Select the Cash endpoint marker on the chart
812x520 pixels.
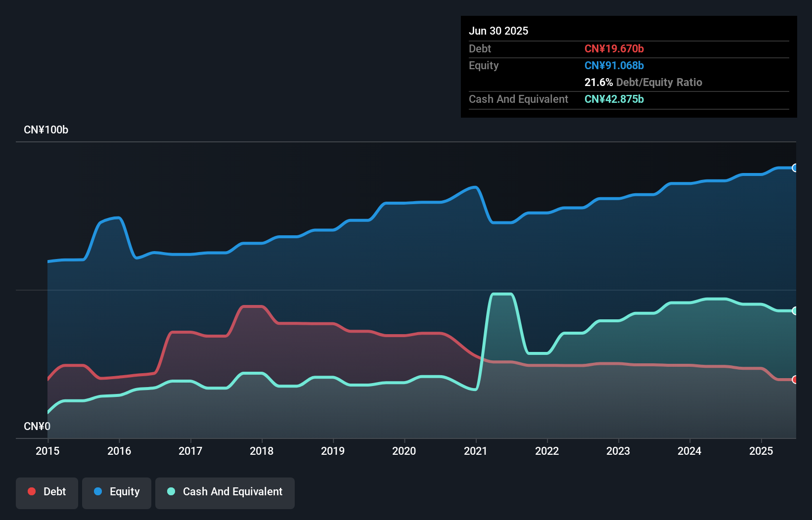click(x=794, y=310)
